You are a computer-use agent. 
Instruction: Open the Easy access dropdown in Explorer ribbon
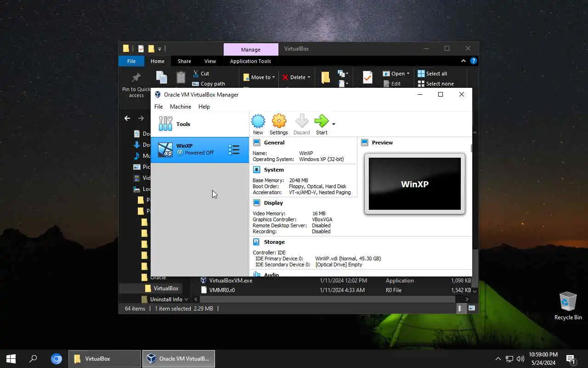pyautogui.click(x=343, y=84)
